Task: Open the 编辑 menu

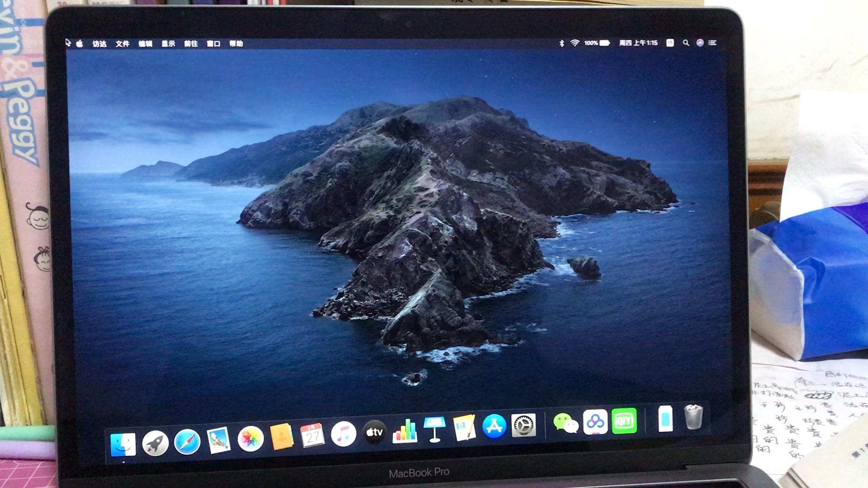Action: coord(145,44)
